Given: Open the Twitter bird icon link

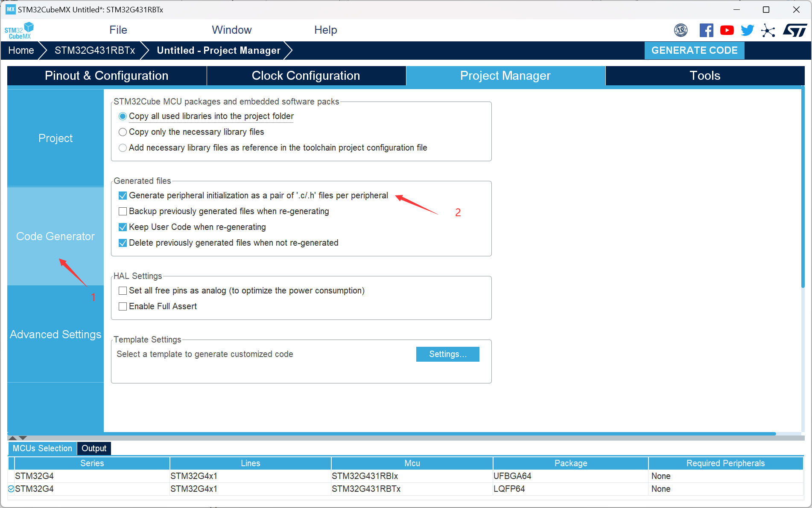Looking at the screenshot, I should pos(748,30).
